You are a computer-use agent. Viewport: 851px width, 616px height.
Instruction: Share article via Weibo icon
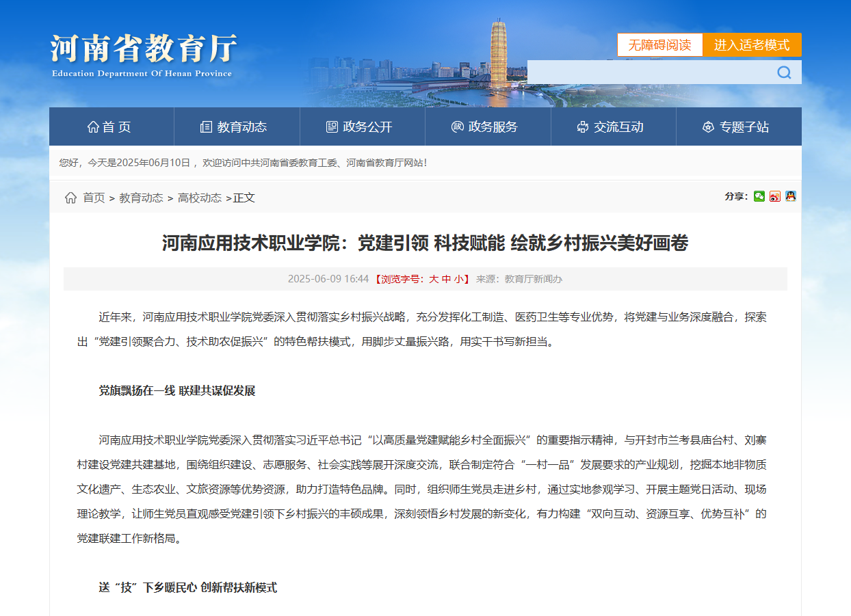[775, 196]
